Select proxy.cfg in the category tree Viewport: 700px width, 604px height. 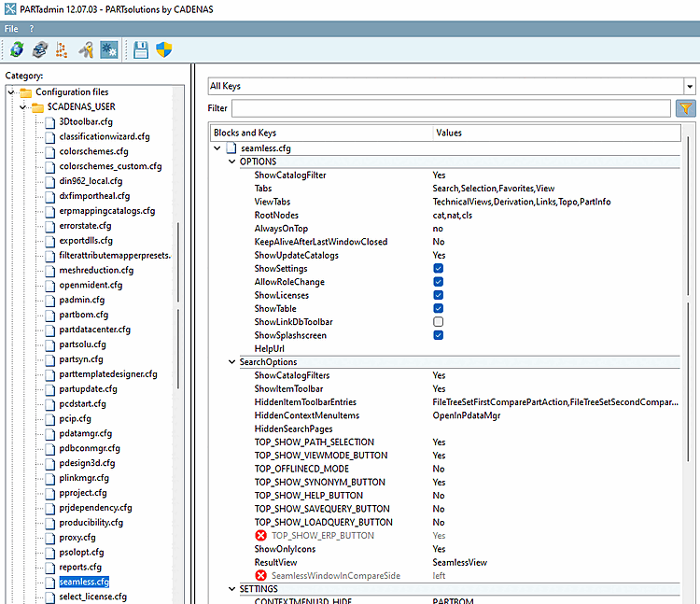pyautogui.click(x=77, y=538)
